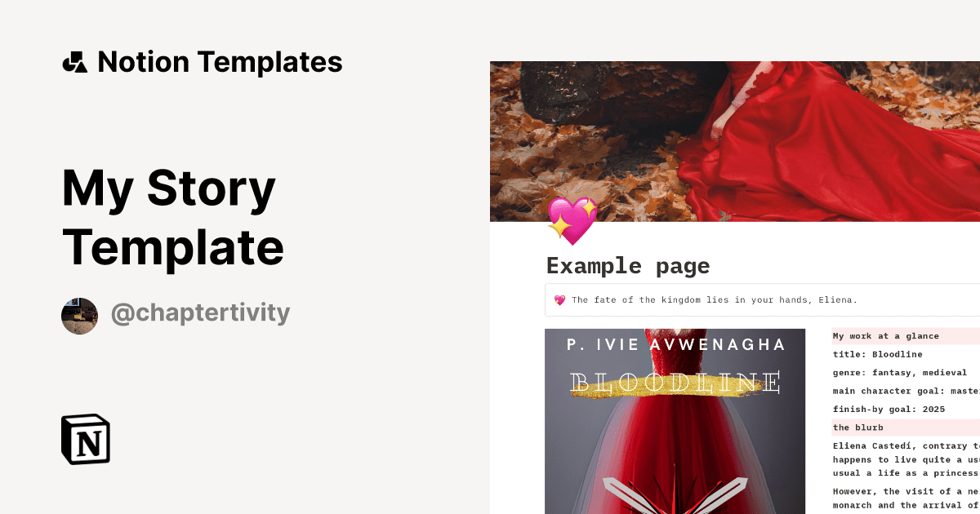Click the crossed swords emblem on the cover

tap(675, 494)
